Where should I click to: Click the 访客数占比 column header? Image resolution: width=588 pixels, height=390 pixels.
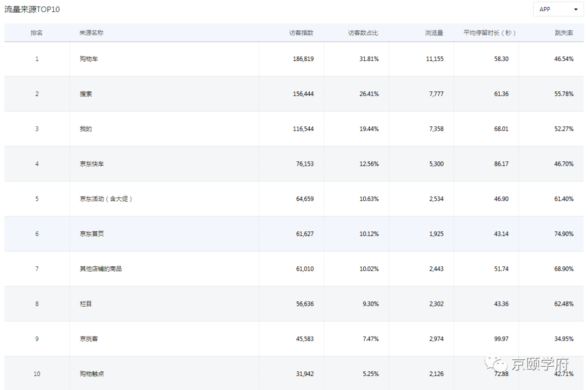click(x=363, y=33)
